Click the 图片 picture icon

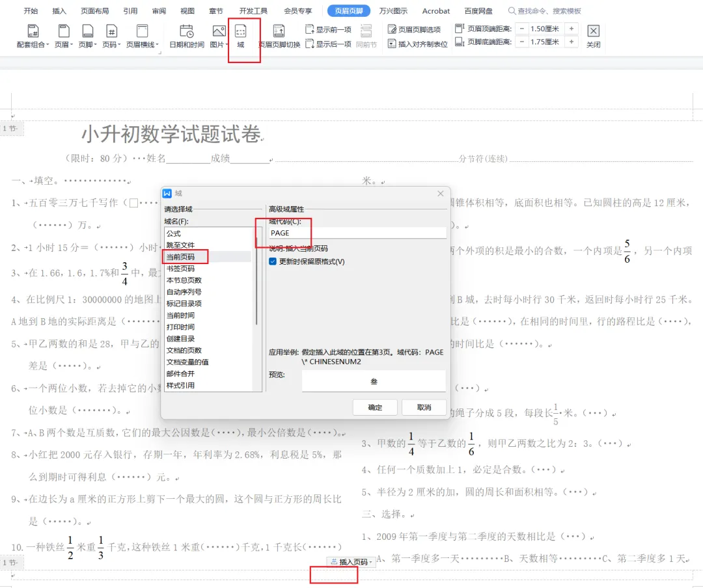[219, 31]
